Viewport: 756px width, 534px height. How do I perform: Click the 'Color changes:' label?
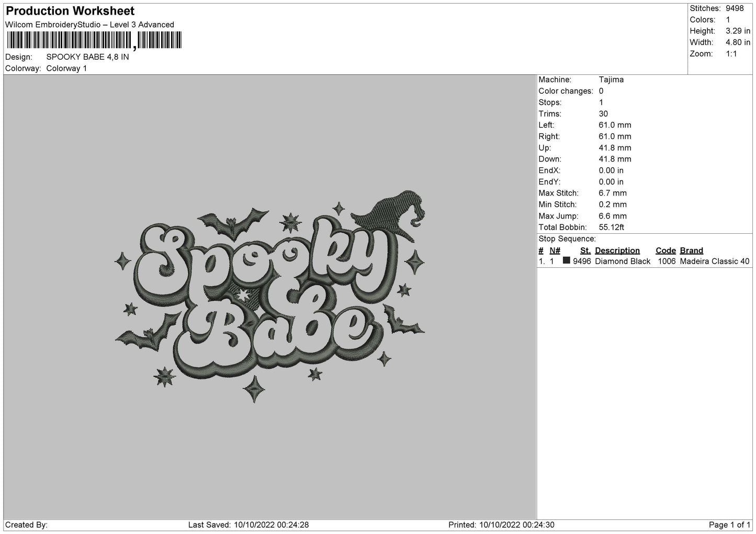566,92
